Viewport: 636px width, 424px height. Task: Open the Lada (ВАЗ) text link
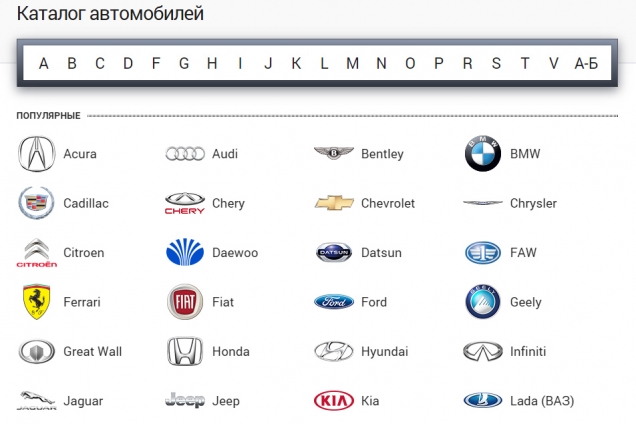pyautogui.click(x=542, y=401)
